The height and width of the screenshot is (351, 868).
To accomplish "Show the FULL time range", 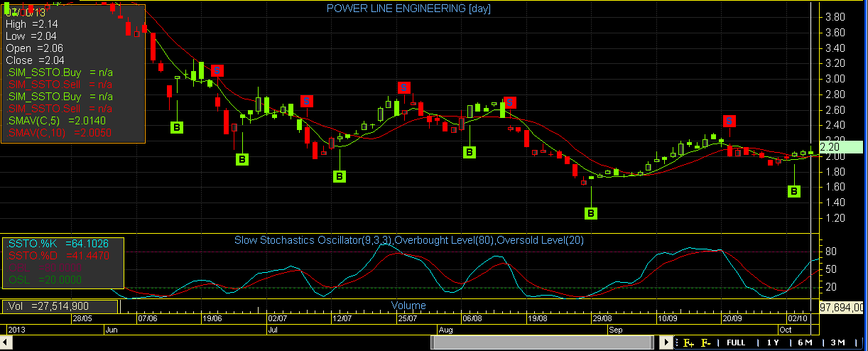I will click(736, 342).
